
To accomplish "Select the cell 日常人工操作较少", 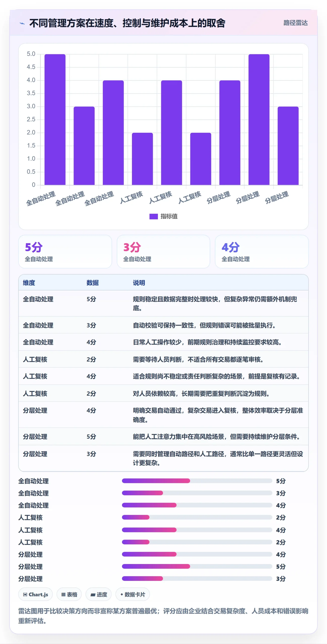I will coord(218,342).
